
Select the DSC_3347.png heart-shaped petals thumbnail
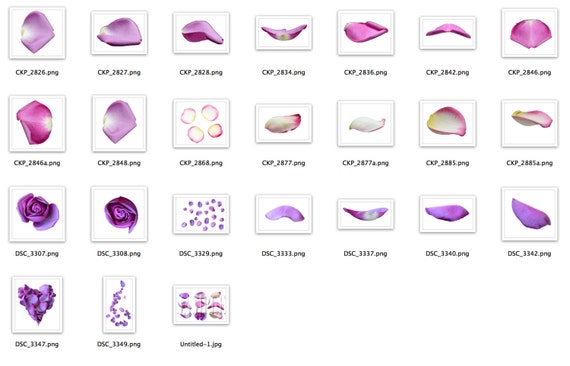(37, 305)
